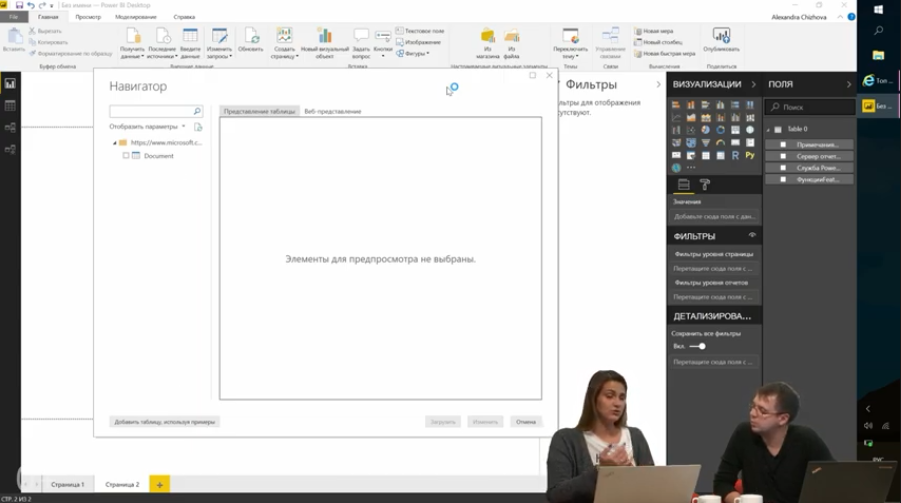Screen dimensions: 901x503
Task: Go to Страница 1 page tab
Action: click(x=67, y=485)
